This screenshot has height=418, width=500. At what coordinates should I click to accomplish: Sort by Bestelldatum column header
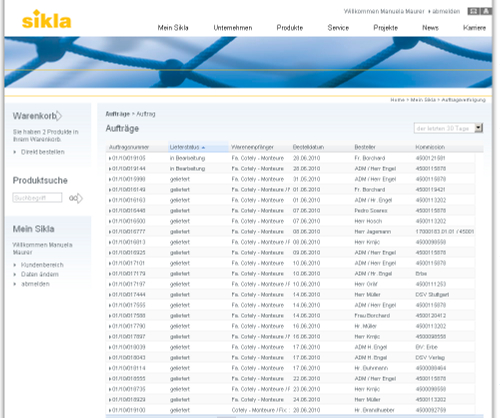(308, 147)
